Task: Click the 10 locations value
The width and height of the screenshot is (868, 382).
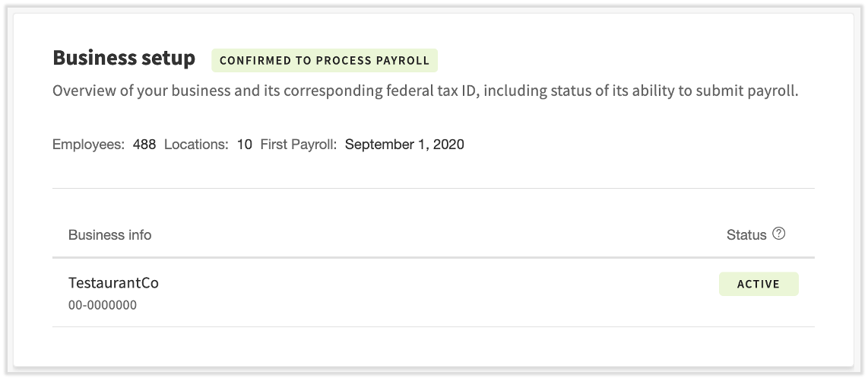Action: coord(244,145)
